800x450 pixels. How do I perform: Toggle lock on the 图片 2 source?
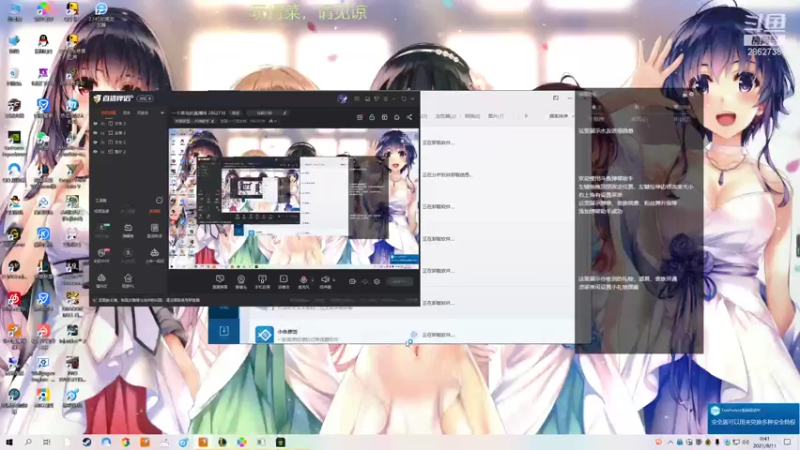click(103, 152)
